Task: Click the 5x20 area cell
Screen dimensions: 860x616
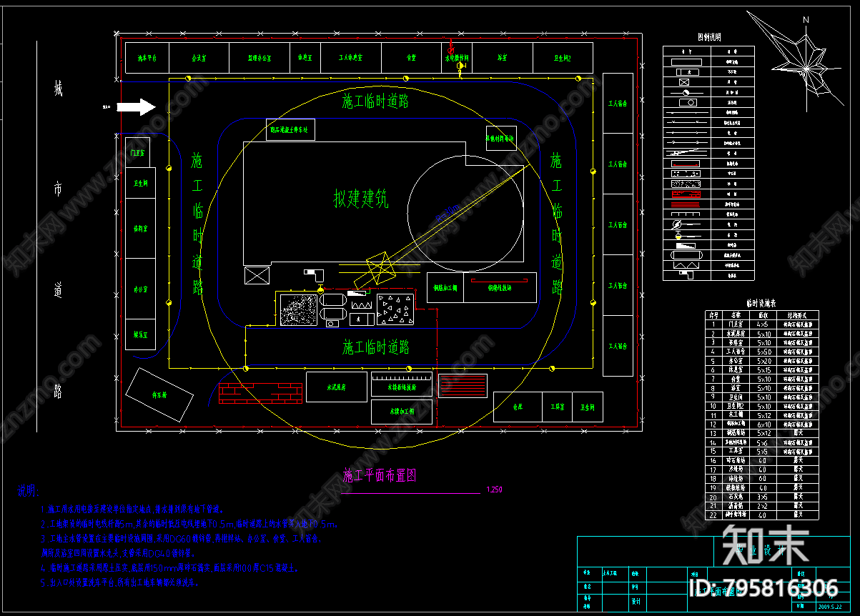Action: click(x=763, y=361)
